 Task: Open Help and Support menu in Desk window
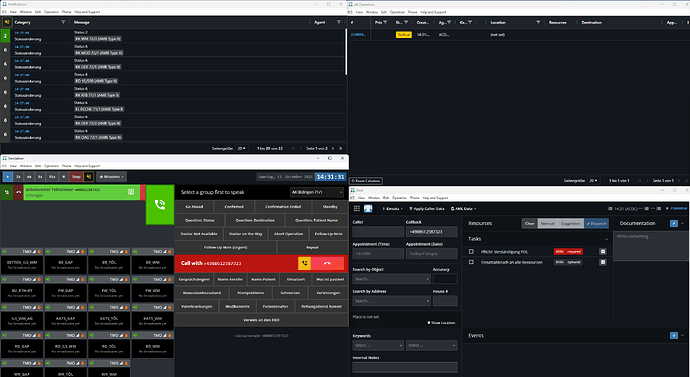[434, 198]
